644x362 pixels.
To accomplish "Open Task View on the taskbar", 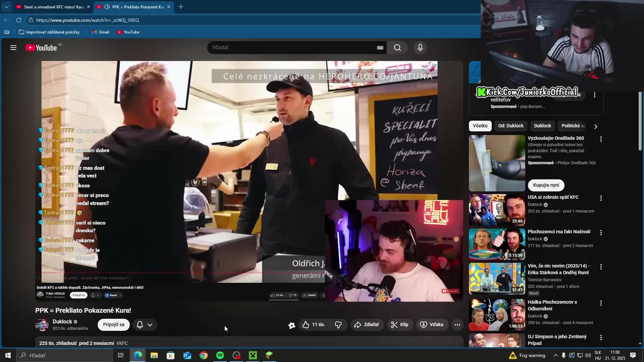I will (121, 355).
